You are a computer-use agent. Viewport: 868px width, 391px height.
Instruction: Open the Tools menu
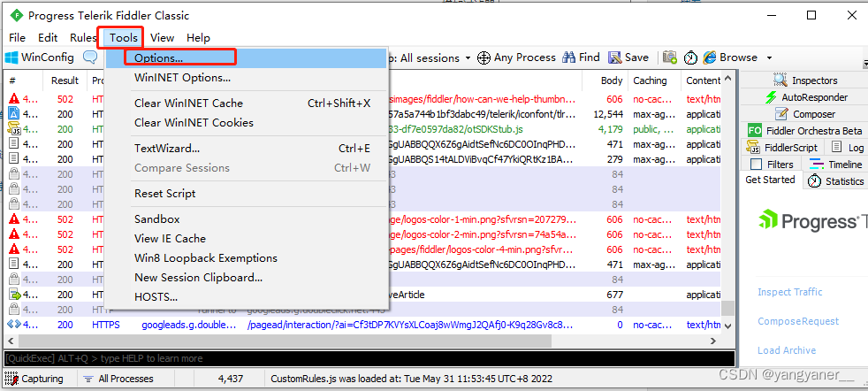click(124, 38)
